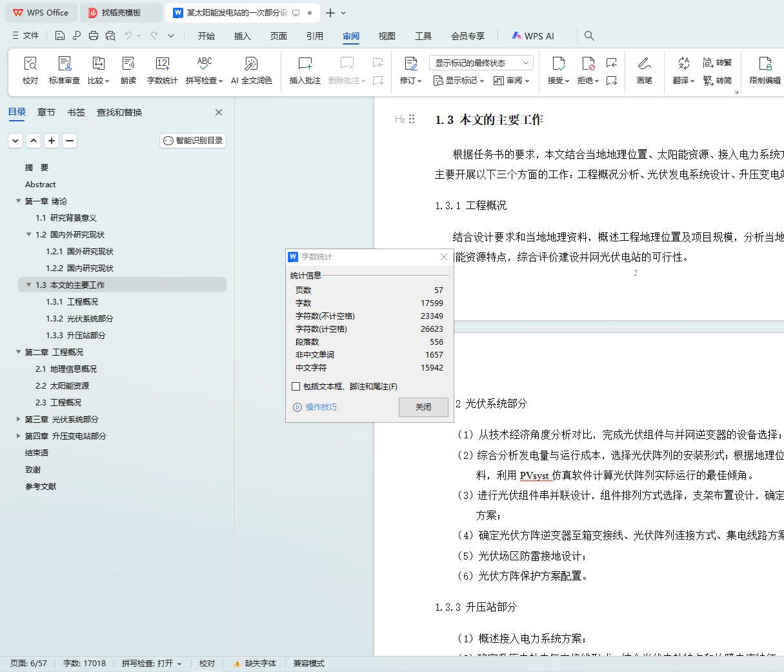Open 字数统计 word count in ribbon
The width and height of the screenshot is (784, 672).
pyautogui.click(x=162, y=70)
